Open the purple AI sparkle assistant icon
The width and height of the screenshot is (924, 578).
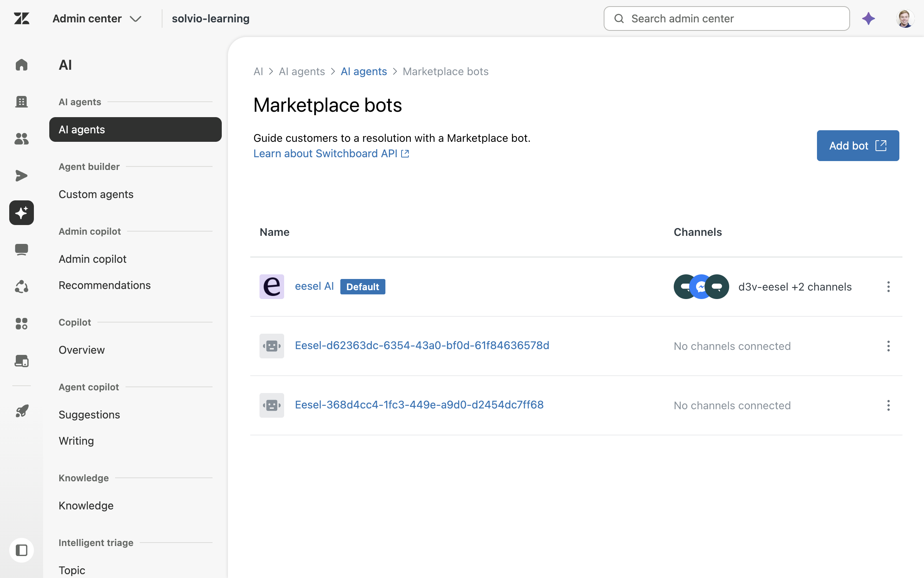point(869,18)
